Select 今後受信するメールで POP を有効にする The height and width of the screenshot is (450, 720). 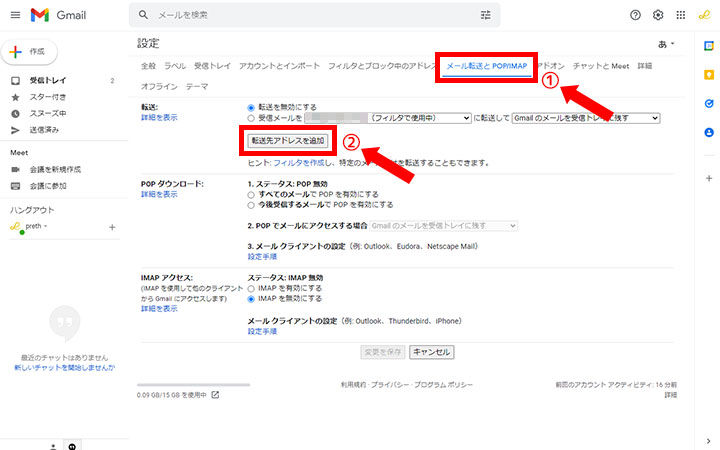pos(251,205)
